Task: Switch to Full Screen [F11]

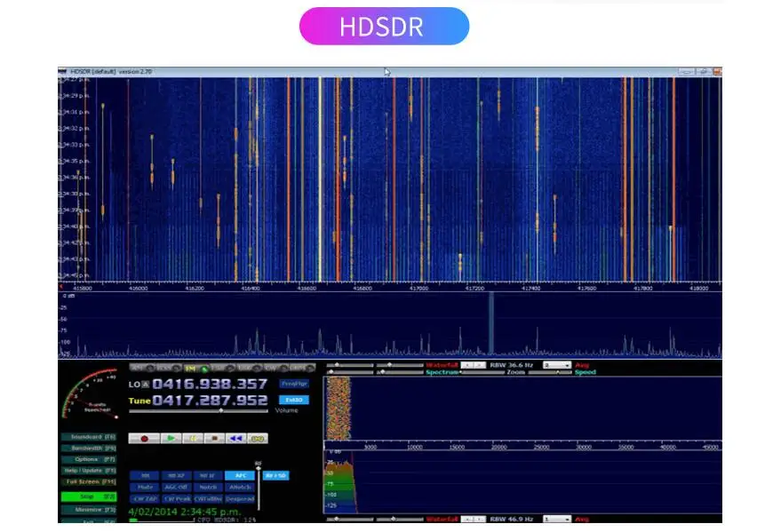Action: point(89,481)
